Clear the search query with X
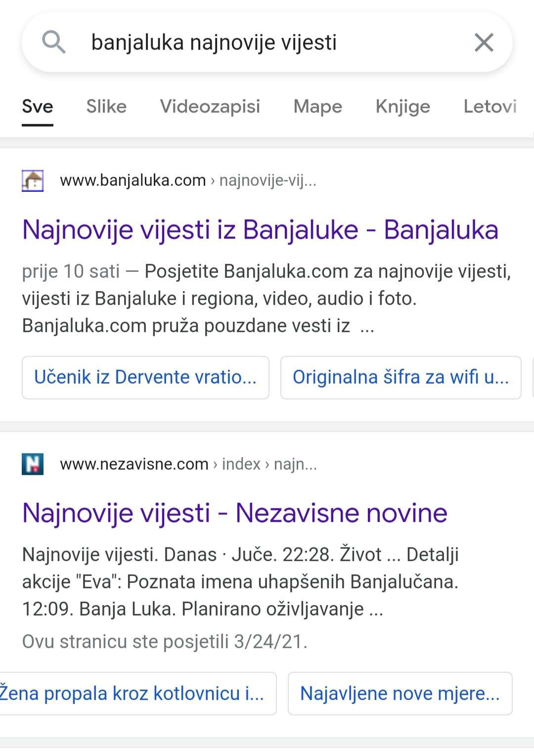 click(484, 43)
